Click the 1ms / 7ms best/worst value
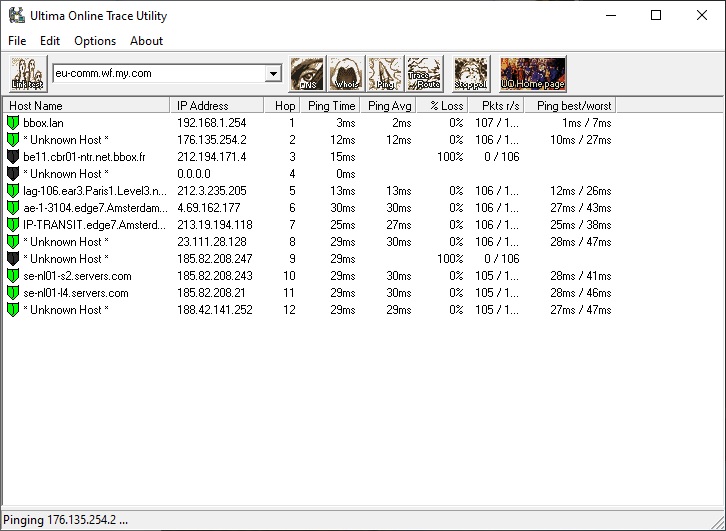 587,123
